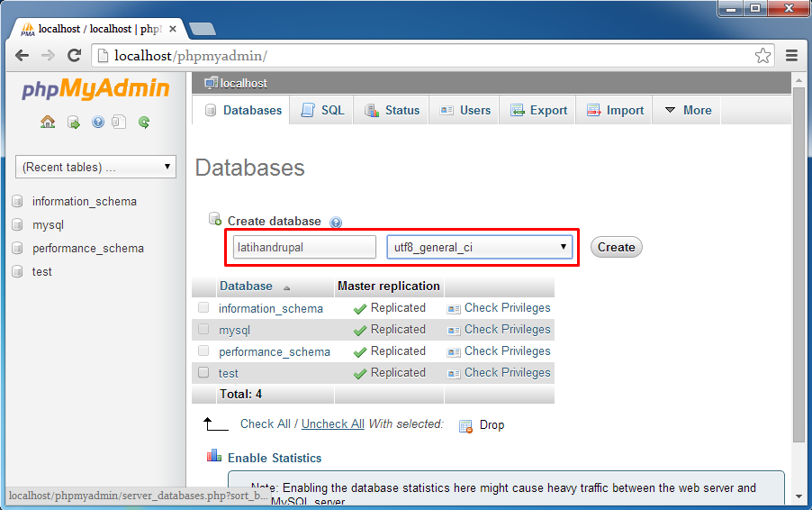Click the SQL documentation pages icon
Viewport: 812px width, 510px height.
point(119,122)
